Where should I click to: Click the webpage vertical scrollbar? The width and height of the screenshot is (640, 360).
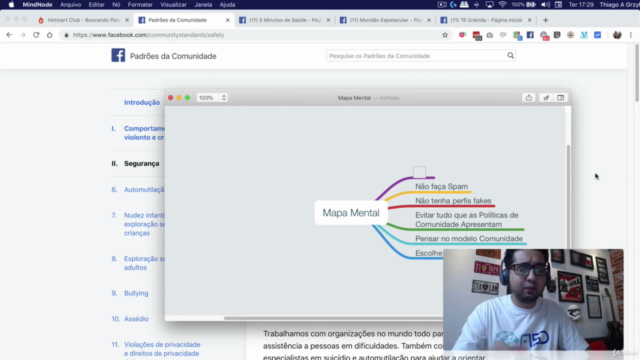click(x=636, y=73)
